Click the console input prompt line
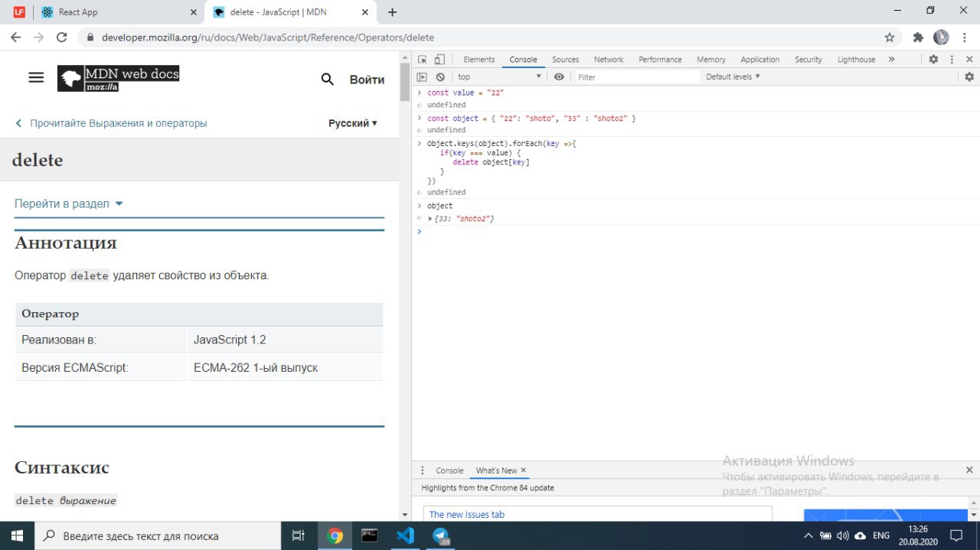The width and height of the screenshot is (980, 550). tap(695, 231)
